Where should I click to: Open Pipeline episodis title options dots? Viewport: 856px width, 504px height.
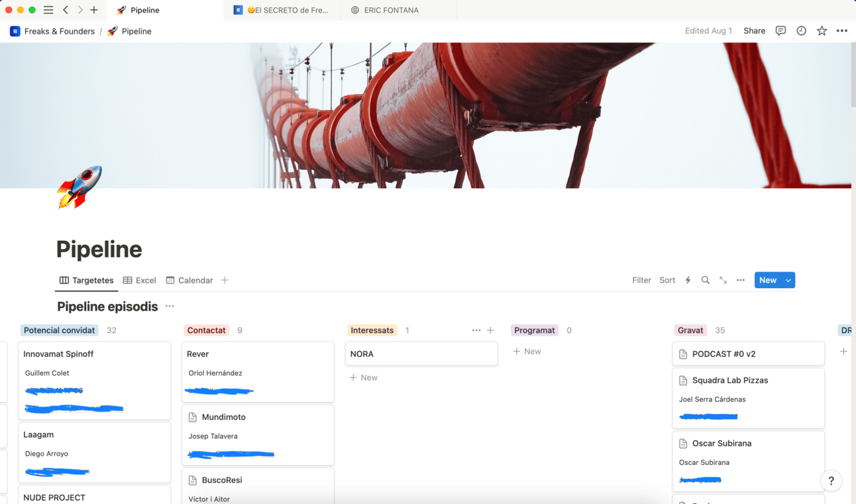[x=170, y=306]
